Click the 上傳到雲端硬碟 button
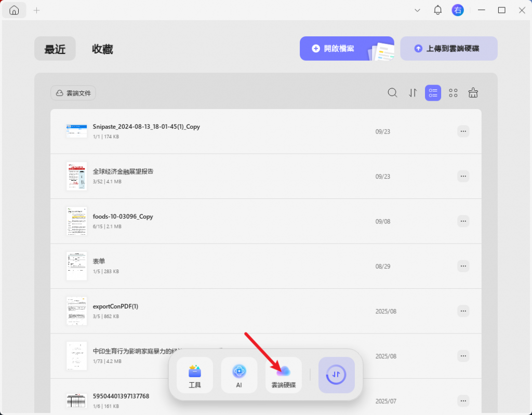The image size is (532, 415). point(448,48)
